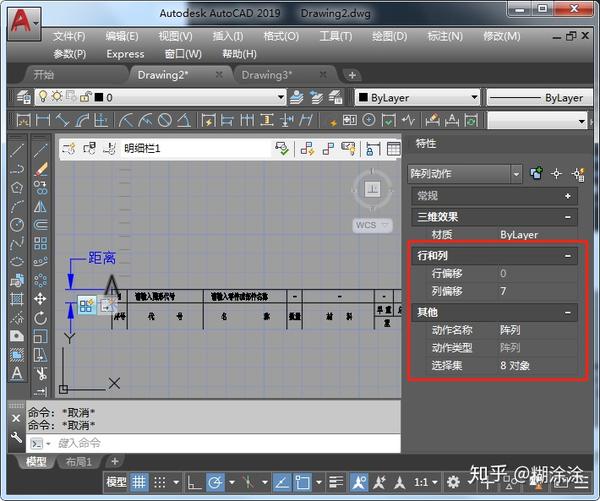Viewport: 600px width, 501px height.
Task: Click the 模型 status bar button
Action: (x=116, y=482)
